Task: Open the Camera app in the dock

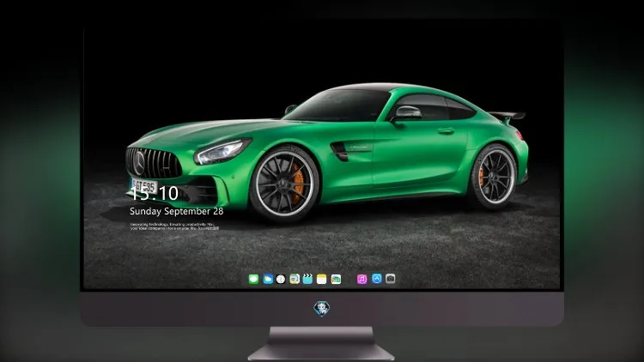Action: click(x=391, y=279)
